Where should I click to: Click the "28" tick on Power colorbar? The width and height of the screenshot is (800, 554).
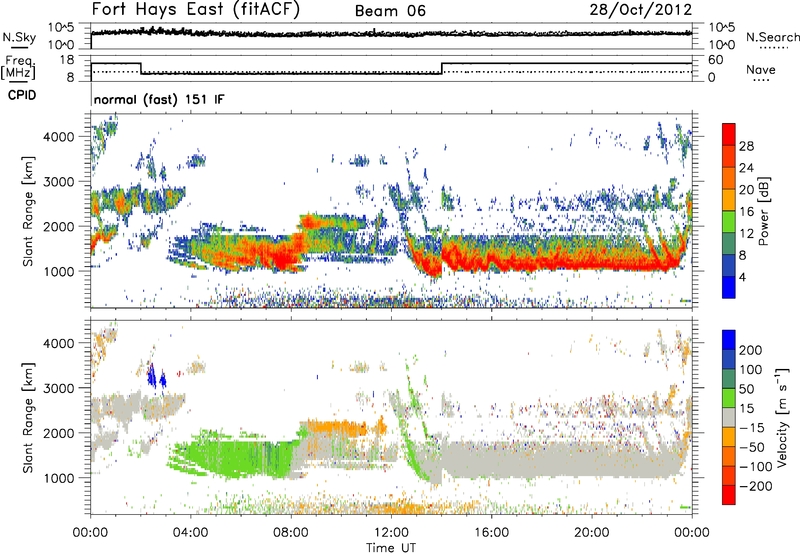pos(746,146)
